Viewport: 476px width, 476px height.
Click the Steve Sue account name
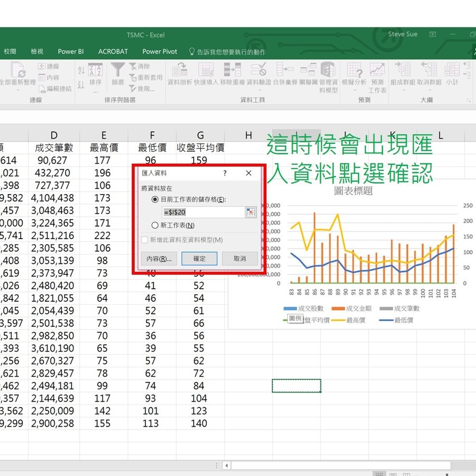(x=402, y=34)
